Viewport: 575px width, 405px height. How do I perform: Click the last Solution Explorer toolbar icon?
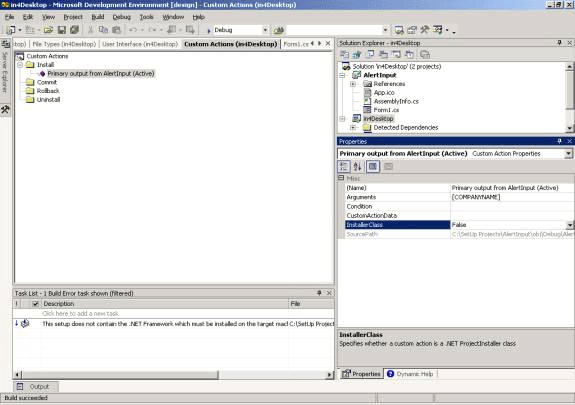pos(425,55)
